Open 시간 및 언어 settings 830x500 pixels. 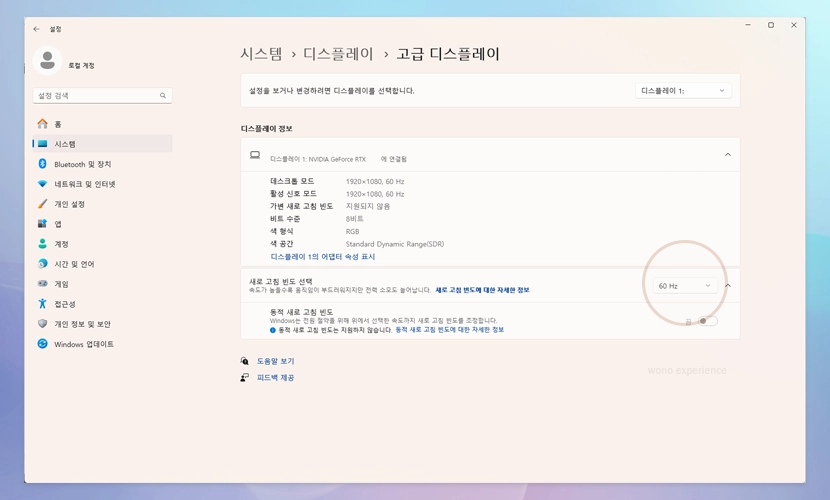point(102,264)
